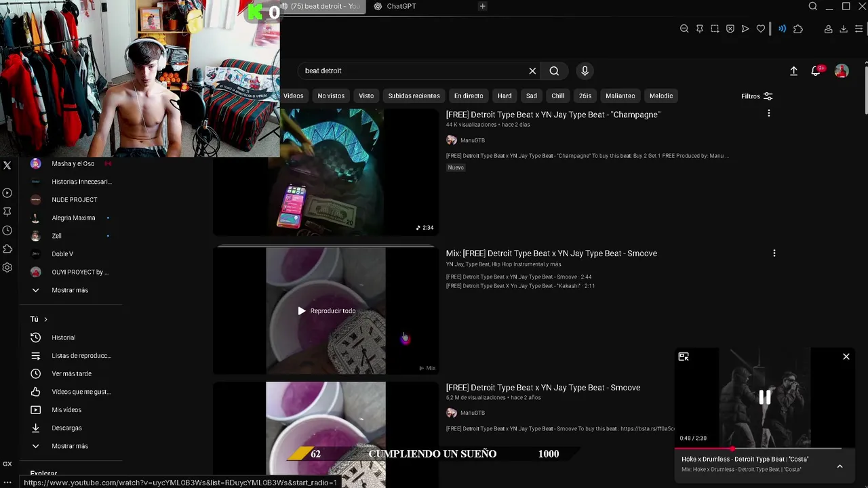Select the No vistos filter chip
Image resolution: width=868 pixels, height=488 pixels.
[331, 96]
